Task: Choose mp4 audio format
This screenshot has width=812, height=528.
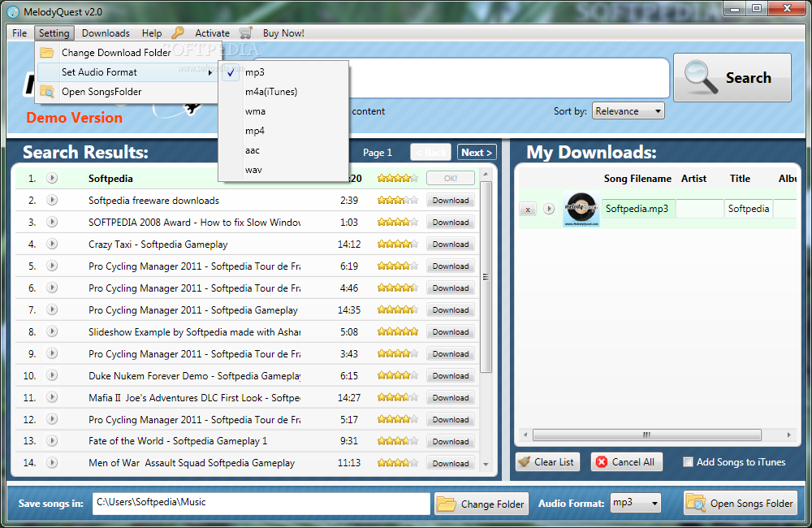Action: pyautogui.click(x=283, y=131)
